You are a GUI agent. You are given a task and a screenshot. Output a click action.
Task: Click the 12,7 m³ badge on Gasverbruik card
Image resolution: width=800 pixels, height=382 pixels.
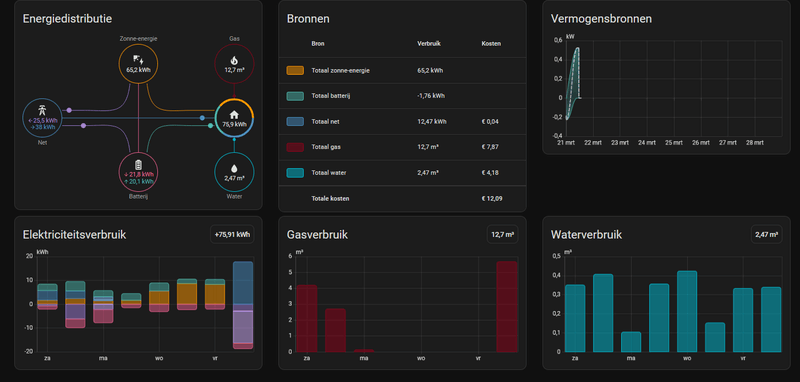[503, 235]
